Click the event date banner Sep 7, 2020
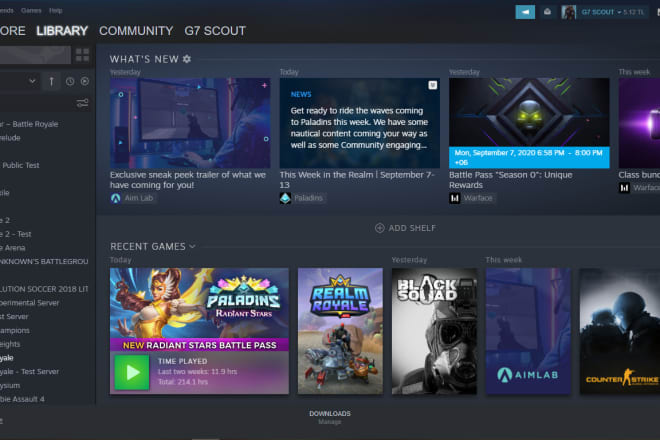Viewport: 660px width, 440px height. [x=529, y=157]
